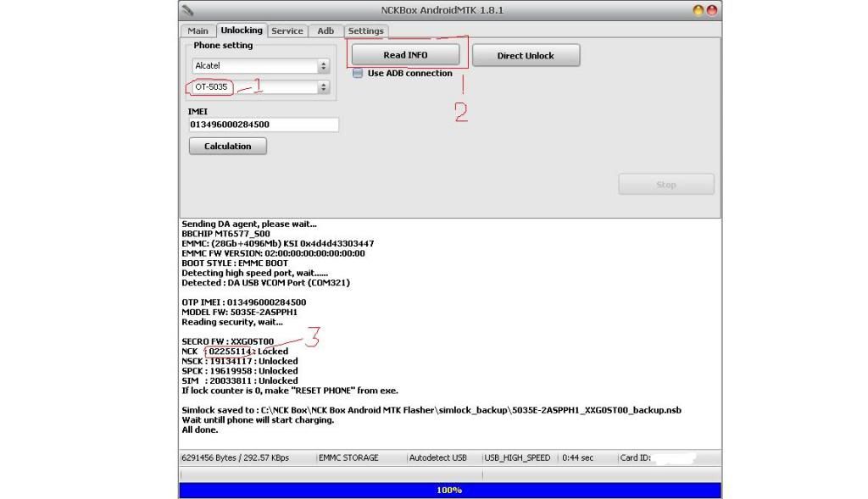Image resolution: width=868 pixels, height=499 pixels.
Task: Click the NCK code line in log
Action: point(235,352)
